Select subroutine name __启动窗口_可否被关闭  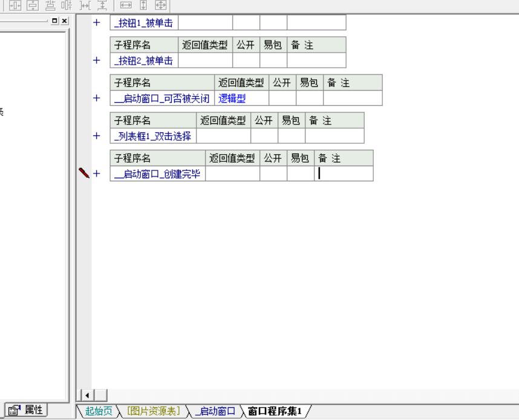coord(162,99)
